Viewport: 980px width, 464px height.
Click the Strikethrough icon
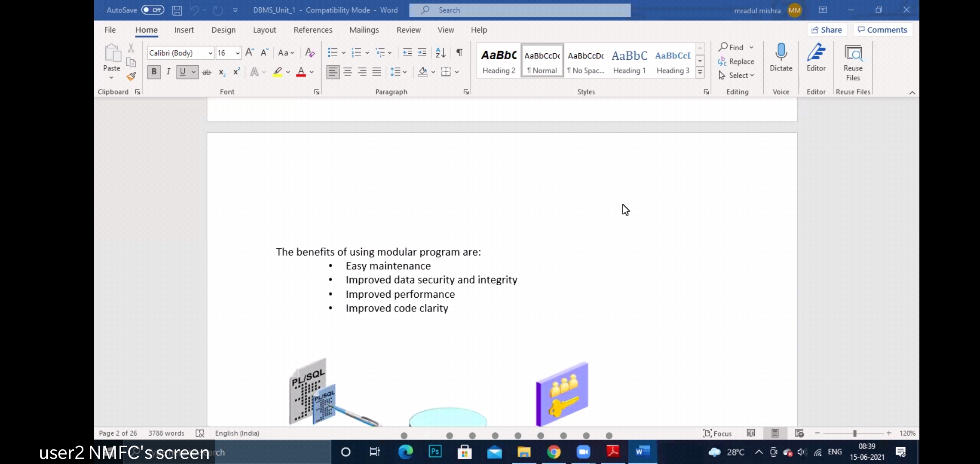pyautogui.click(x=207, y=72)
